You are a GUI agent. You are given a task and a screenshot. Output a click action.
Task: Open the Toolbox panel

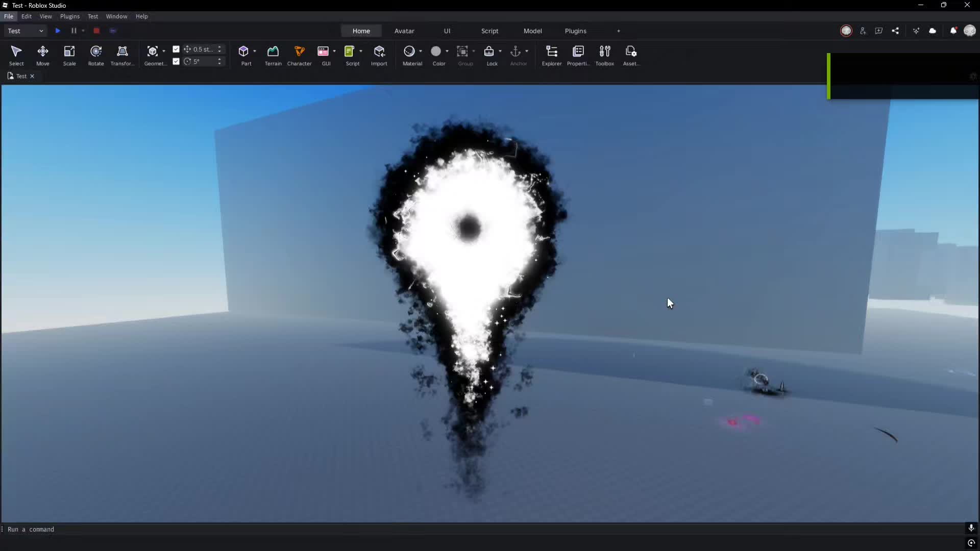[605, 56]
